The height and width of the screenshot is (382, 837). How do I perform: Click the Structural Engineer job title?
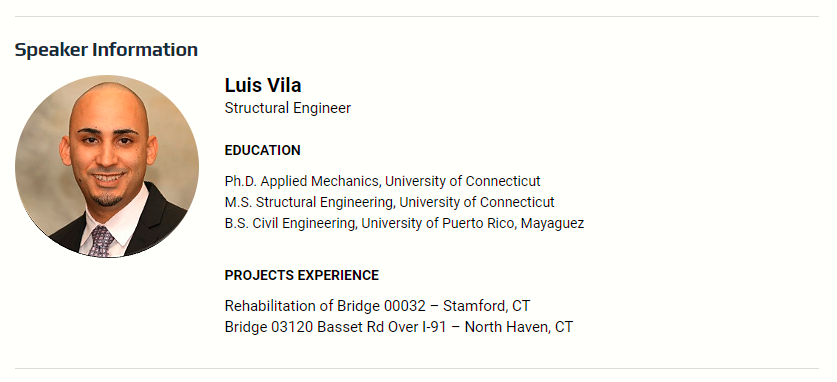(x=288, y=108)
